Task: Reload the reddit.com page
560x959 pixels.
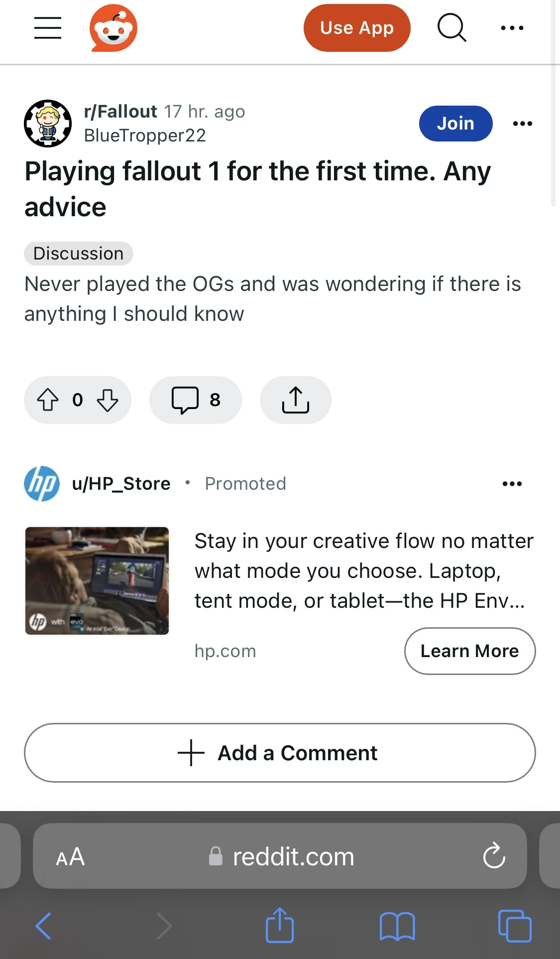Action: 494,856
